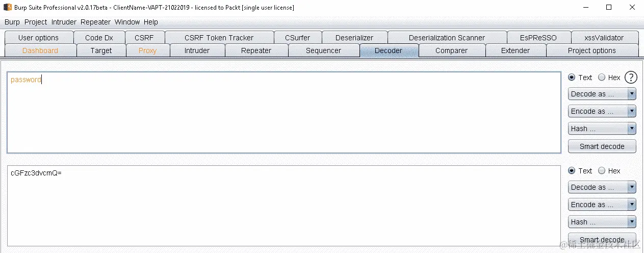Switch to the Proxy tab
The width and height of the screenshot is (644, 253).
coord(148,50)
